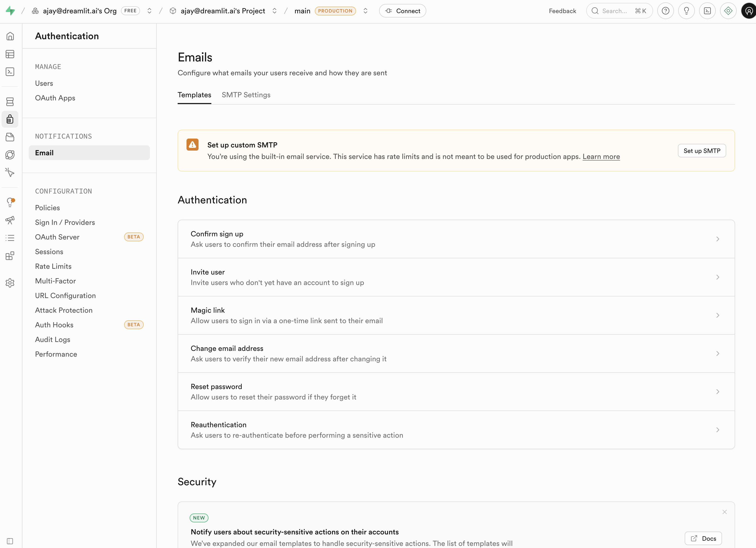Open the Advisors lightbulb with notification dot
756x548 pixels.
[x=10, y=202]
